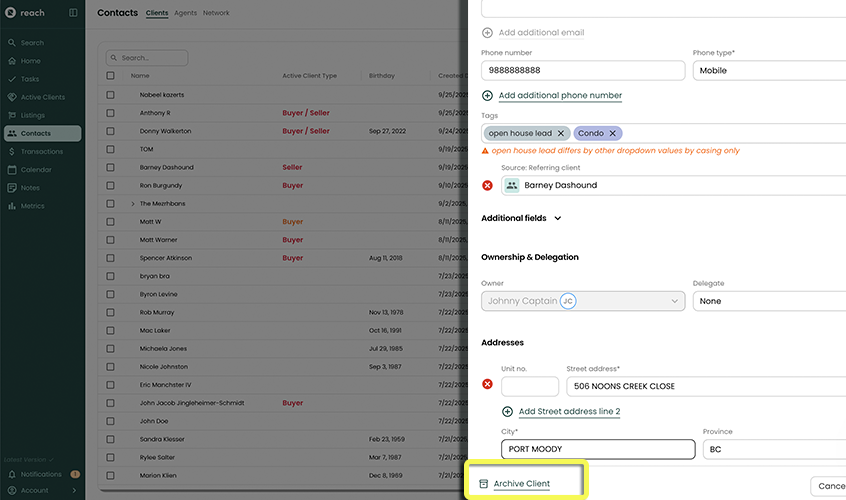The height and width of the screenshot is (500, 846).
Task: Open the Phone type dropdown
Action: [x=768, y=71]
